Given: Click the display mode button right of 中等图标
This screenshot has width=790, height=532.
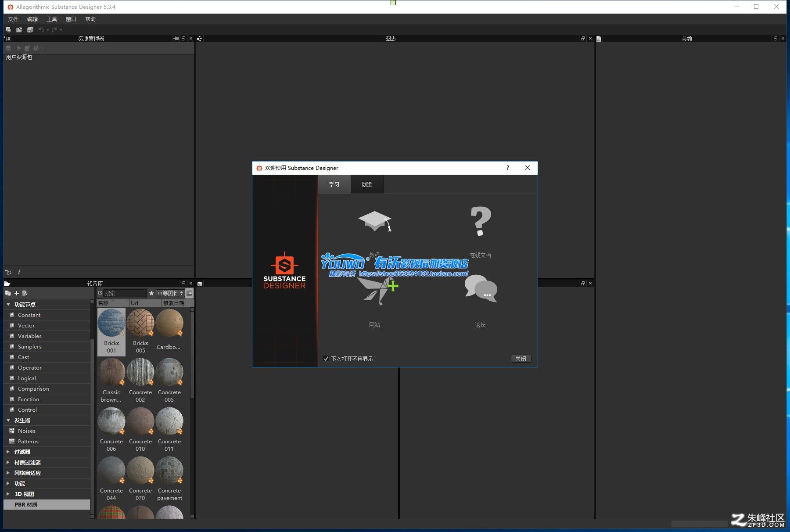Looking at the screenshot, I should 190,293.
